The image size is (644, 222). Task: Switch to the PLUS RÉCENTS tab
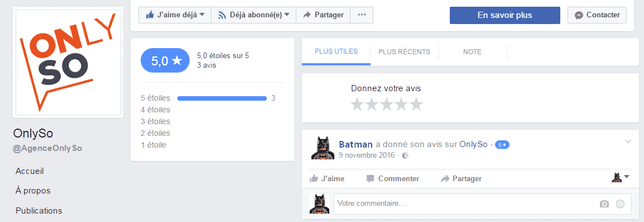[404, 52]
